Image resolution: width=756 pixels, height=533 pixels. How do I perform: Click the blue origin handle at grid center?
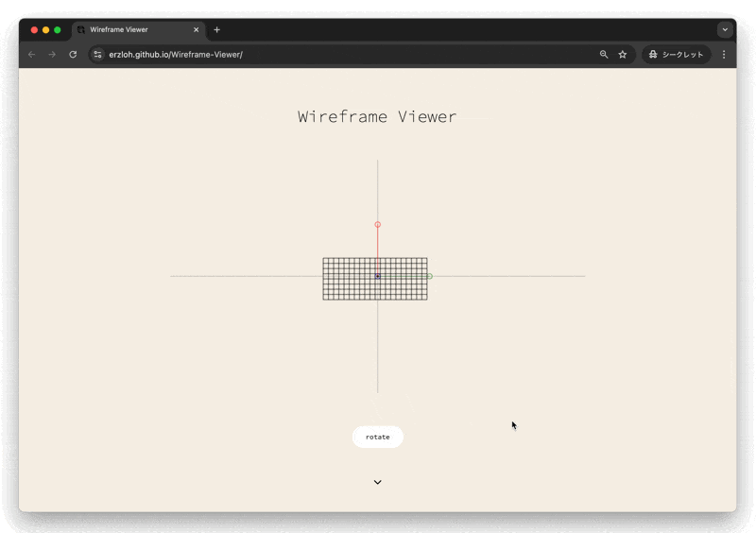click(378, 276)
